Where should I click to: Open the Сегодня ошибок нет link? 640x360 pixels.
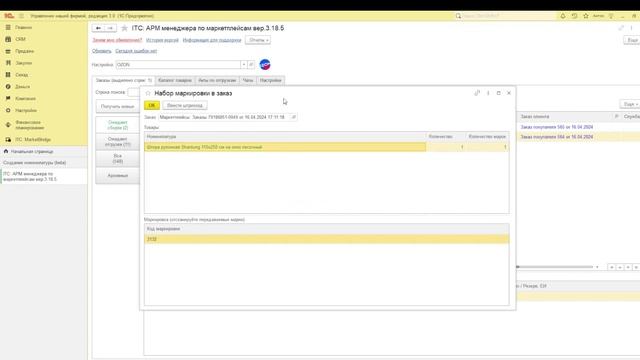[136, 51]
